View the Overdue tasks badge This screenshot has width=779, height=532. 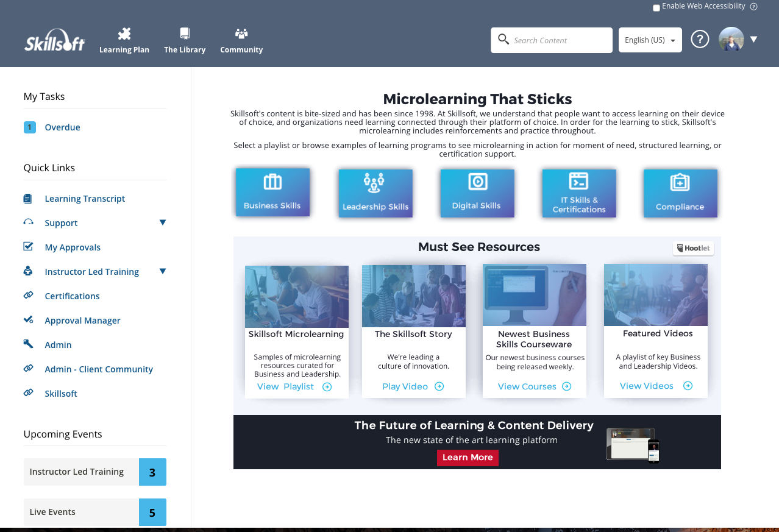pos(29,127)
